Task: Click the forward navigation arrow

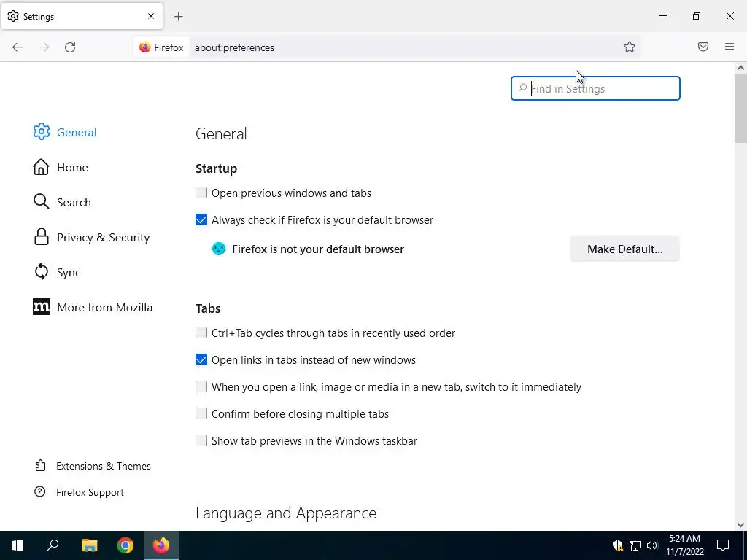Action: coord(44,47)
